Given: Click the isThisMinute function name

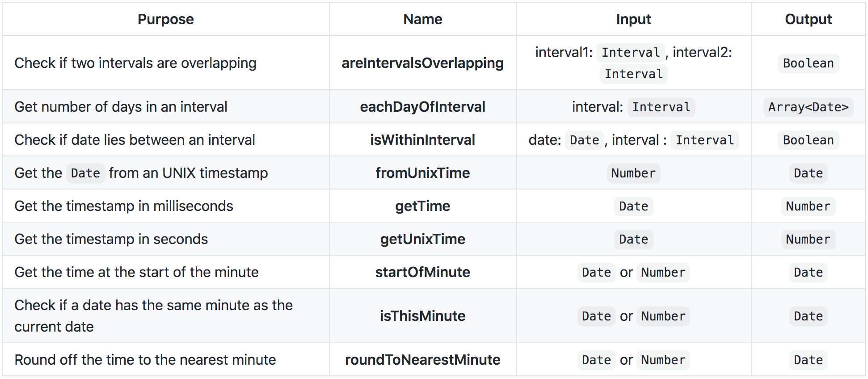Looking at the screenshot, I should click(422, 316).
